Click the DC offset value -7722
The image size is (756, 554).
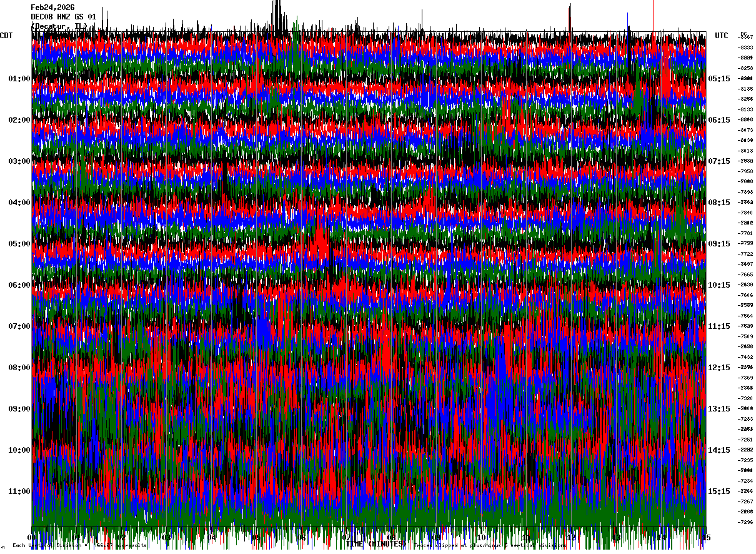coord(746,254)
